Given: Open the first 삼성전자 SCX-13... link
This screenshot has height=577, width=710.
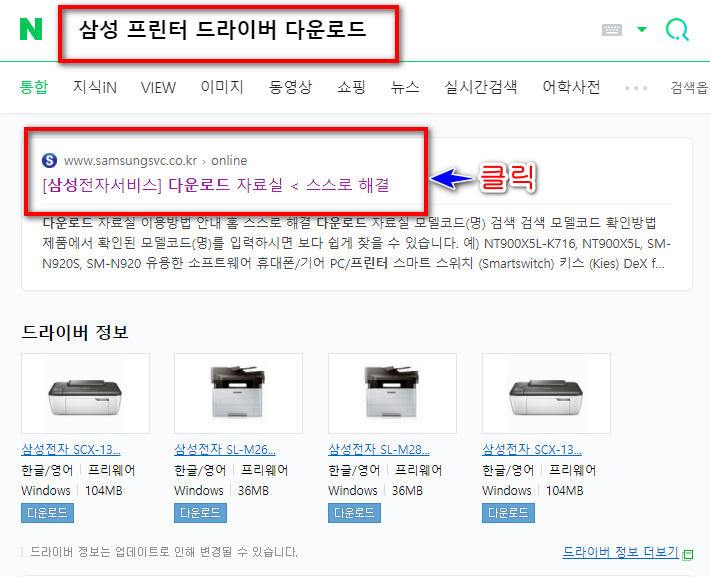Looking at the screenshot, I should point(71,449).
